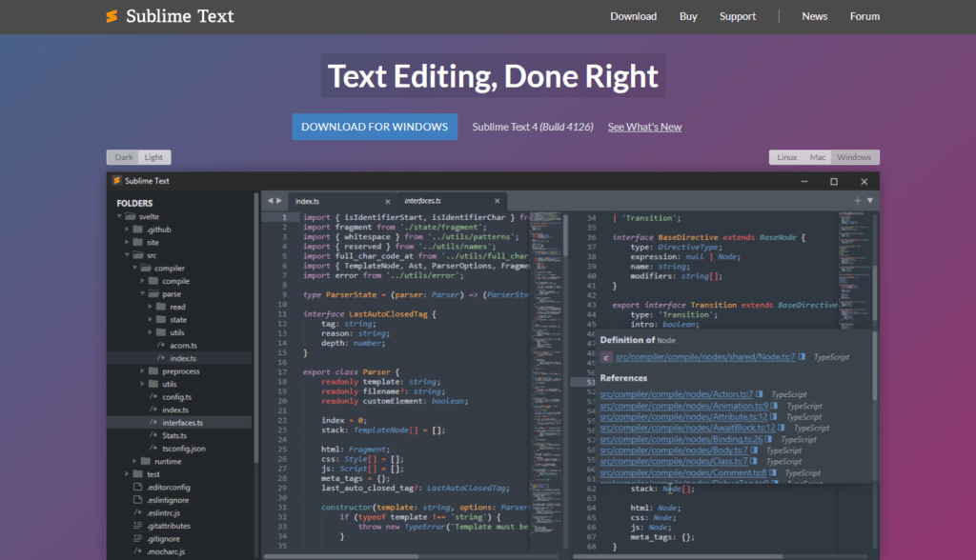Close the index.ts tab with its x icon
This screenshot has height=560, width=976.
click(x=388, y=201)
